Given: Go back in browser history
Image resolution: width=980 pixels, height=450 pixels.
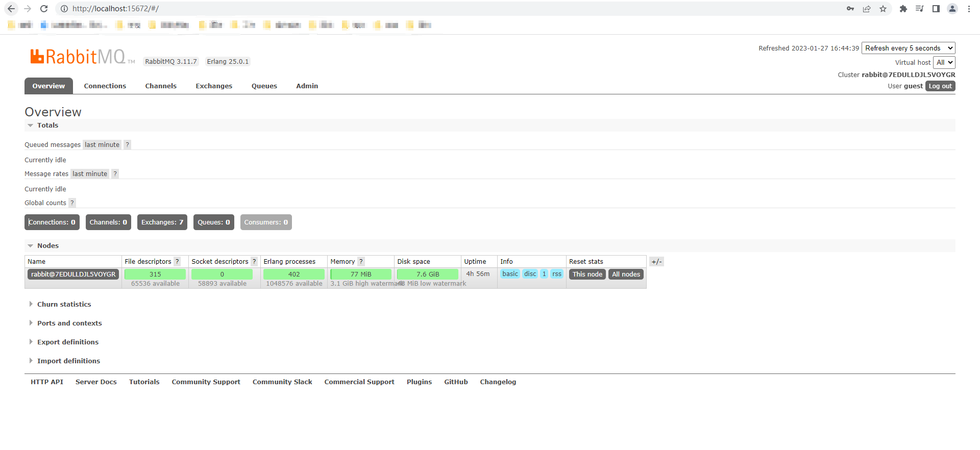Looking at the screenshot, I should [x=11, y=9].
